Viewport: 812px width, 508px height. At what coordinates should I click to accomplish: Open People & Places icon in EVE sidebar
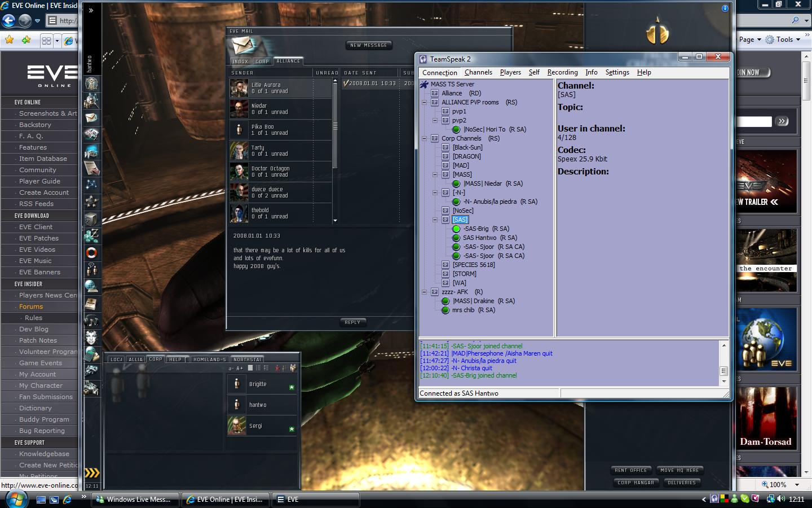92,100
